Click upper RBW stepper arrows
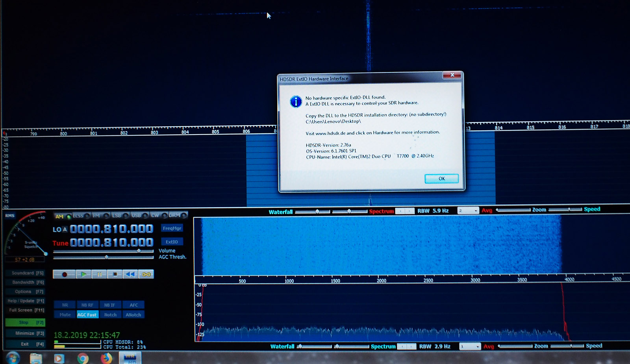Viewport: 630px width, 364px height. click(x=405, y=211)
